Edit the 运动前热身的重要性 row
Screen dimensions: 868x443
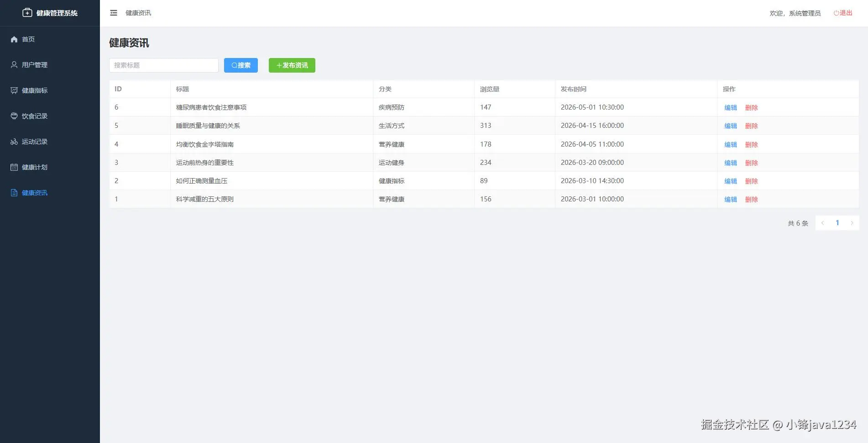click(x=731, y=163)
